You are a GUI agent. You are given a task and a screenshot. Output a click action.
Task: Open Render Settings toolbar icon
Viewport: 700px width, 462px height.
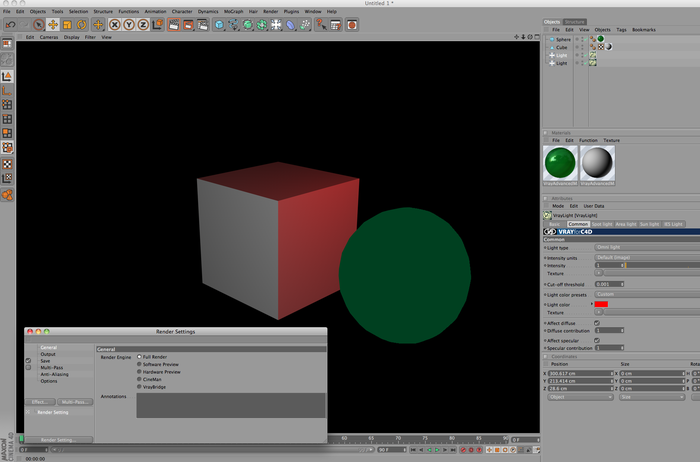202,25
